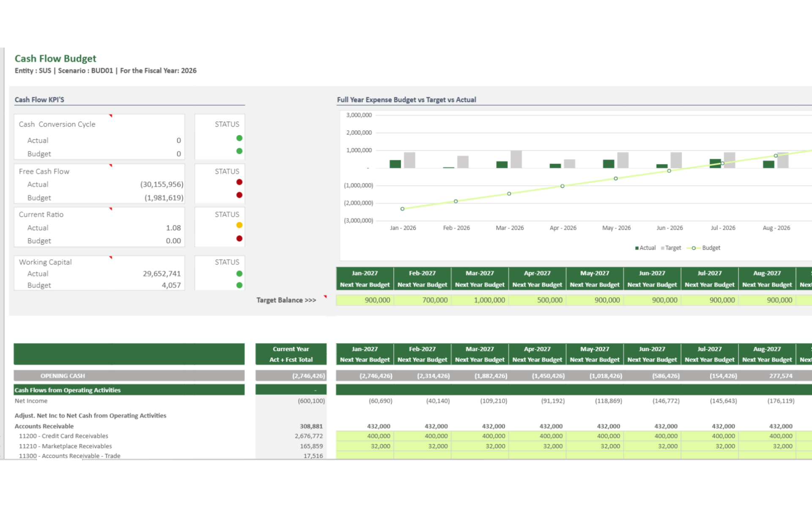Click the green status dot for Working Capital Budget

click(239, 285)
